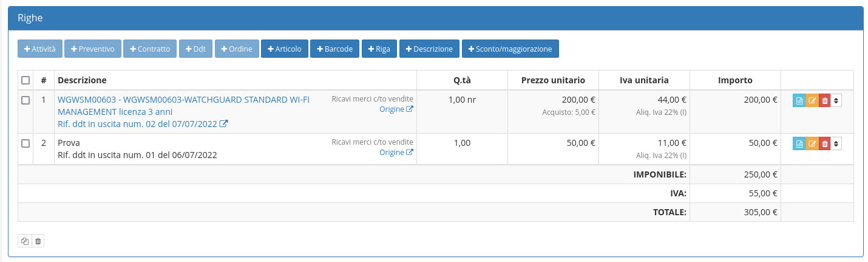
Task: Select the checkbox for the Prova row
Action: 25,143
